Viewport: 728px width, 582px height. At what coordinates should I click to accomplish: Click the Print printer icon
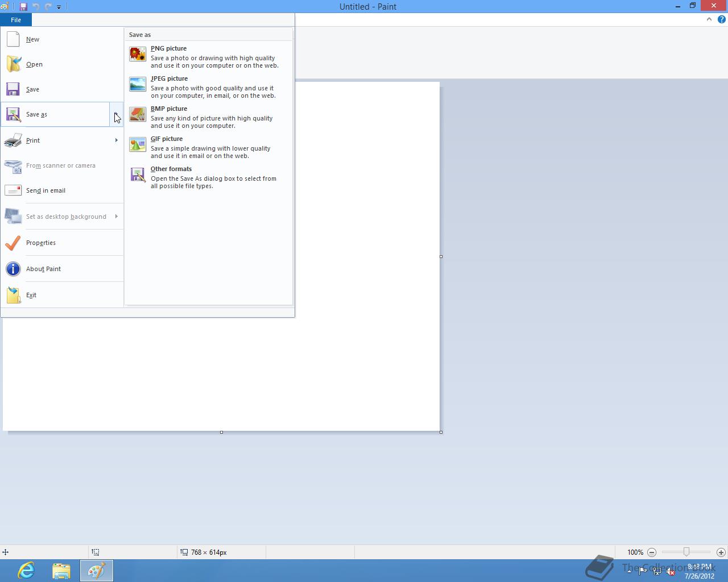point(13,140)
